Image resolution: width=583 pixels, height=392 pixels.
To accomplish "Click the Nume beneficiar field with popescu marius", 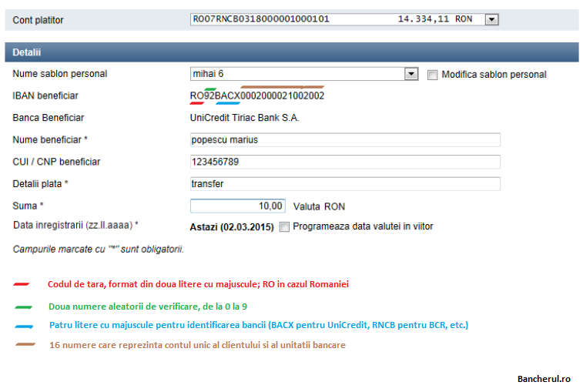I will (345, 140).
